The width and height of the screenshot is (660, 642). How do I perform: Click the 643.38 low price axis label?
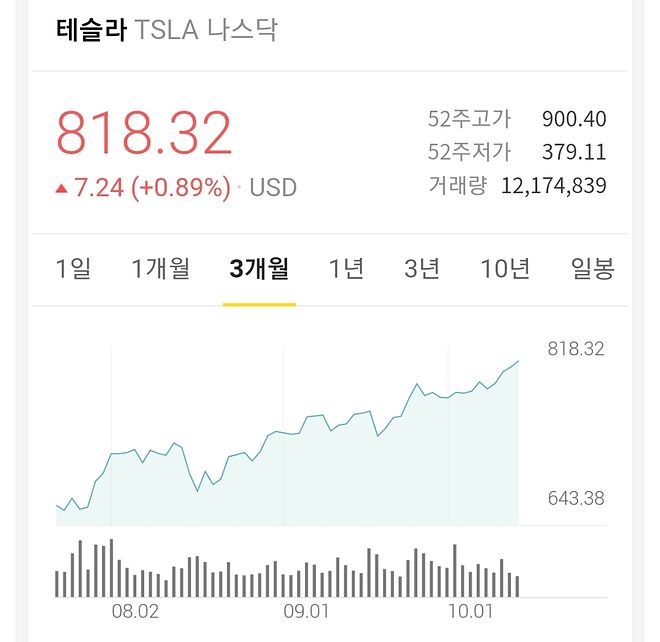(575, 498)
